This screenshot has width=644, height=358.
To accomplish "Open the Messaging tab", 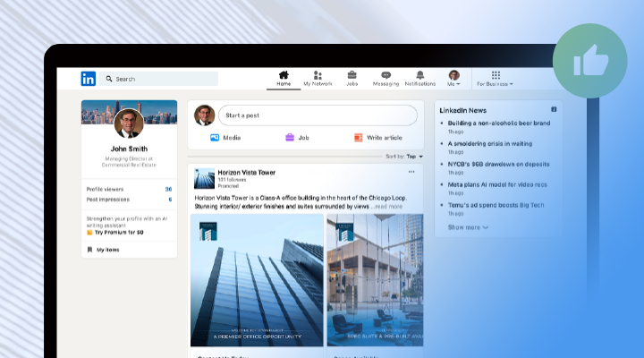I will [386, 79].
